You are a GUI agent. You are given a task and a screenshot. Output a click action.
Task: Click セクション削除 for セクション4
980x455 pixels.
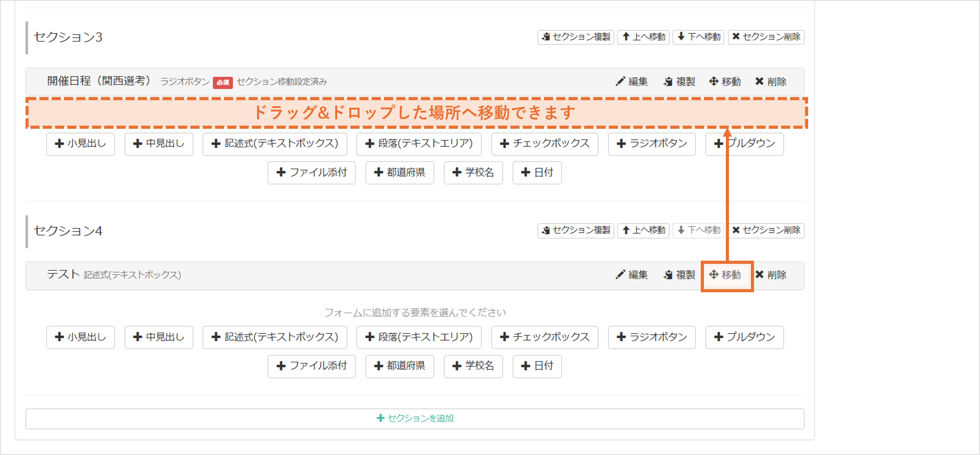point(766,230)
